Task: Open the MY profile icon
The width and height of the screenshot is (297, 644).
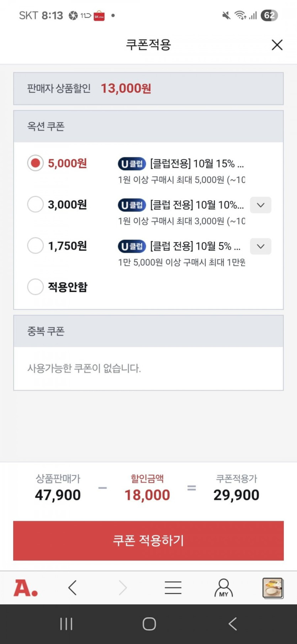Action: 223,588
